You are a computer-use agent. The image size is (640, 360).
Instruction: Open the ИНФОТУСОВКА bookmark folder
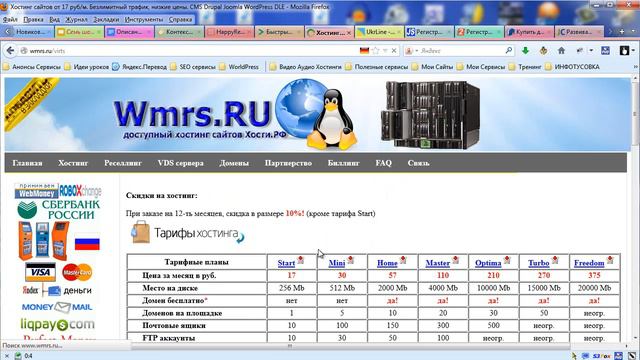(572, 67)
